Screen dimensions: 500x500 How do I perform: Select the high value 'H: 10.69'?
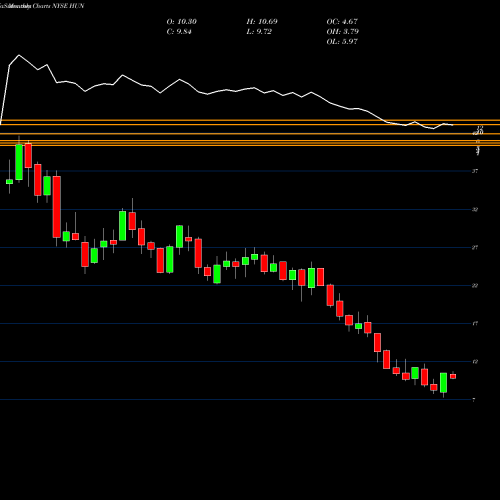click(x=262, y=22)
